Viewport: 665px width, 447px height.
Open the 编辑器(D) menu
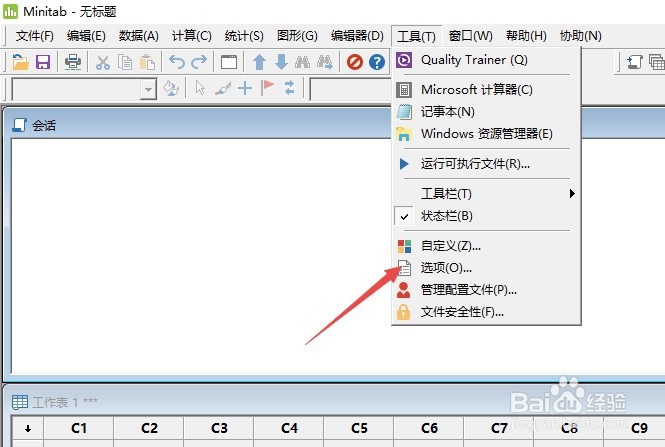pyautogui.click(x=357, y=36)
